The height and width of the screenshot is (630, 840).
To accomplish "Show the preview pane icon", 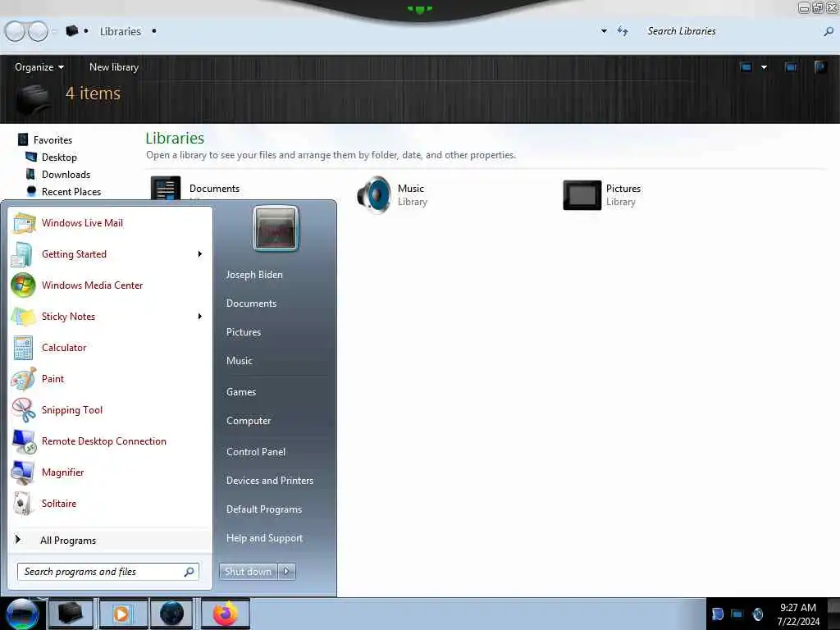I will 791,67.
